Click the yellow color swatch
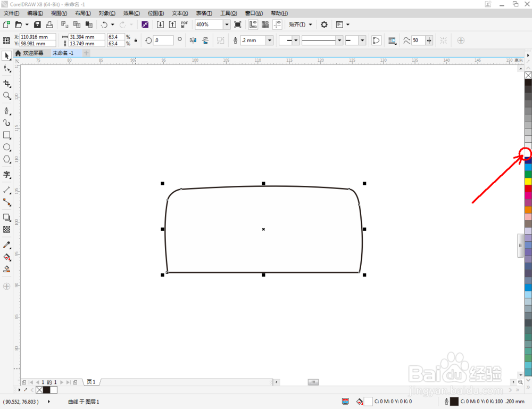Image resolution: width=532 pixels, height=409 pixels. [x=528, y=182]
